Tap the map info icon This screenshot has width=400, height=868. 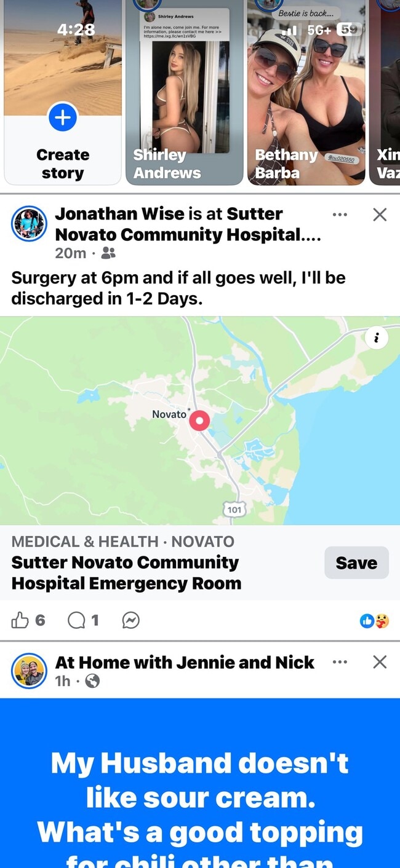coord(377,337)
